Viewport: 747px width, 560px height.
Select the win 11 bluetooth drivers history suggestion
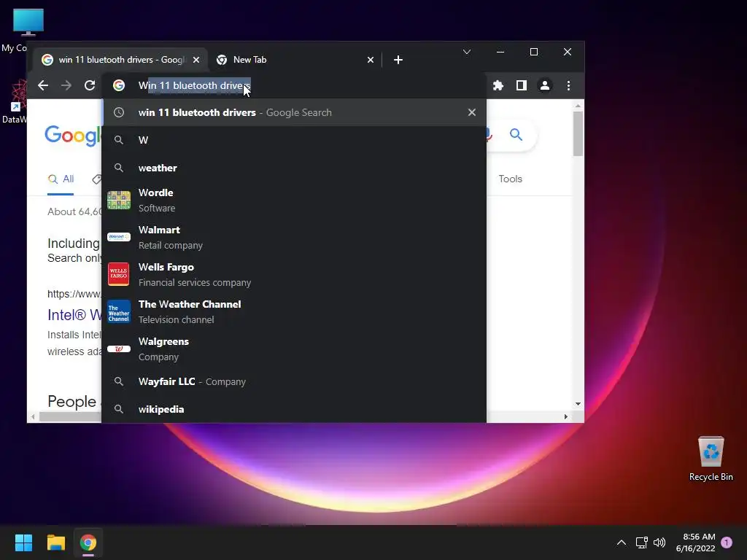click(295, 112)
